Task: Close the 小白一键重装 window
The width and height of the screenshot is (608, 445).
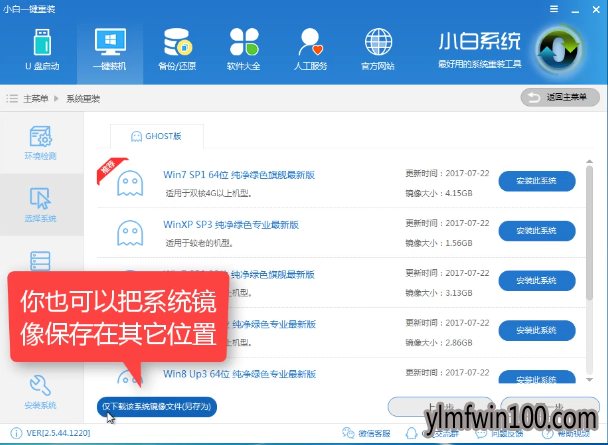Action: (596, 9)
